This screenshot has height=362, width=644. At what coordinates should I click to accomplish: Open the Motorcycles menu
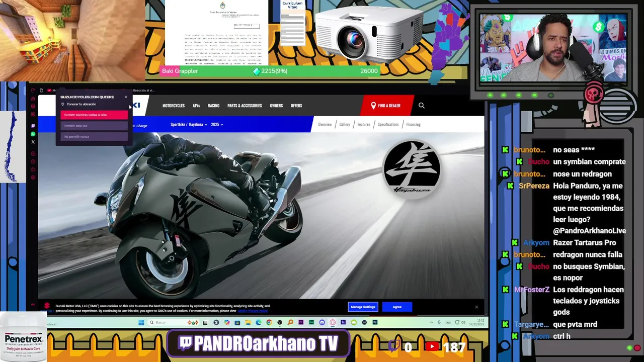point(174,106)
